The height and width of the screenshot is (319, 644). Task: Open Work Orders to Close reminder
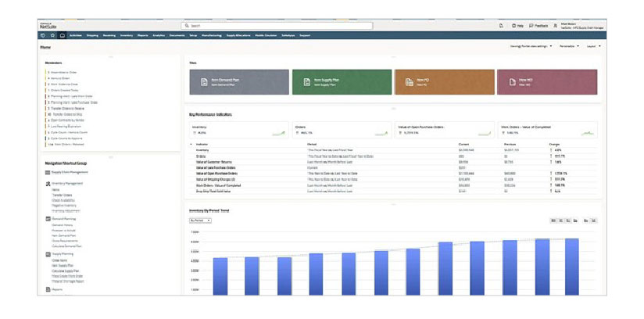(x=63, y=84)
